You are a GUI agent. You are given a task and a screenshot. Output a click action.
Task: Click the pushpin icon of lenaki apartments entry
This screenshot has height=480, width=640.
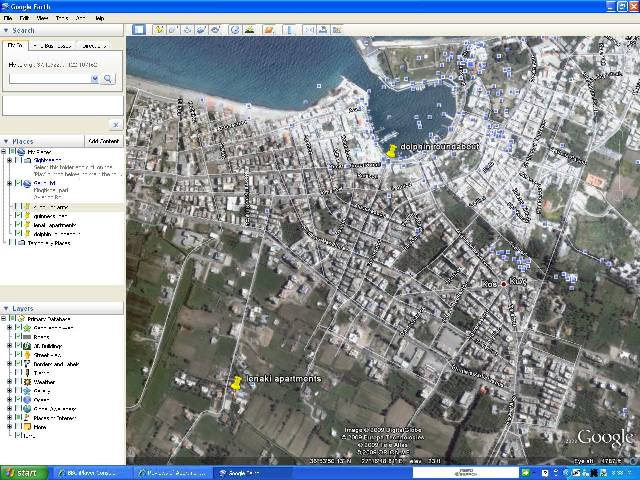pyautogui.click(x=27, y=225)
